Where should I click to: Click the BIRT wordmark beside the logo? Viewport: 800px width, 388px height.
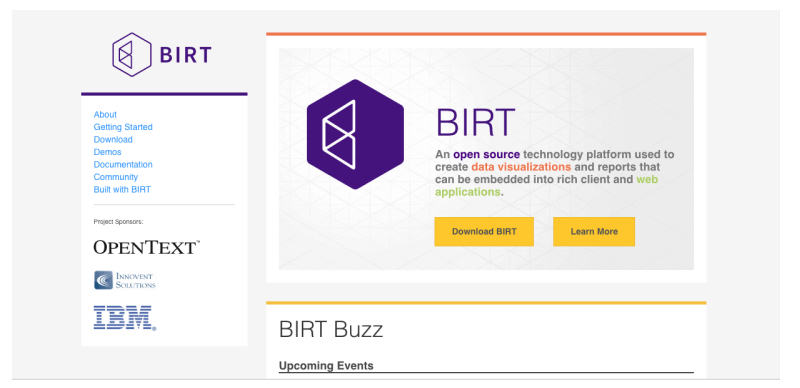click(186, 55)
